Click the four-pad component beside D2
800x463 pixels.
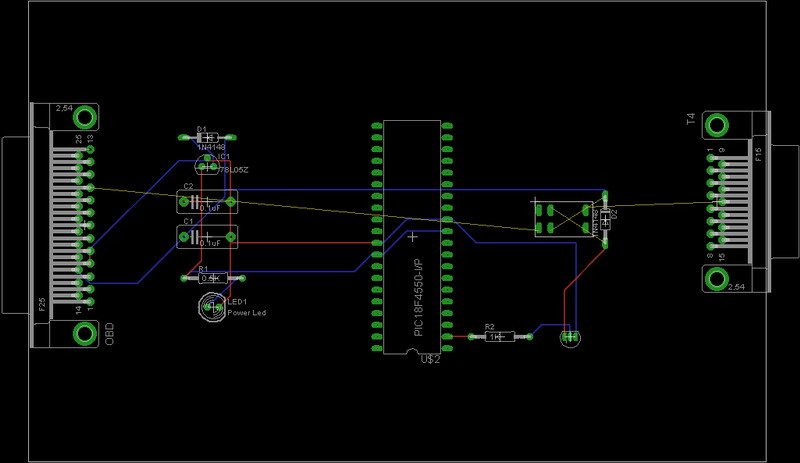coord(564,218)
